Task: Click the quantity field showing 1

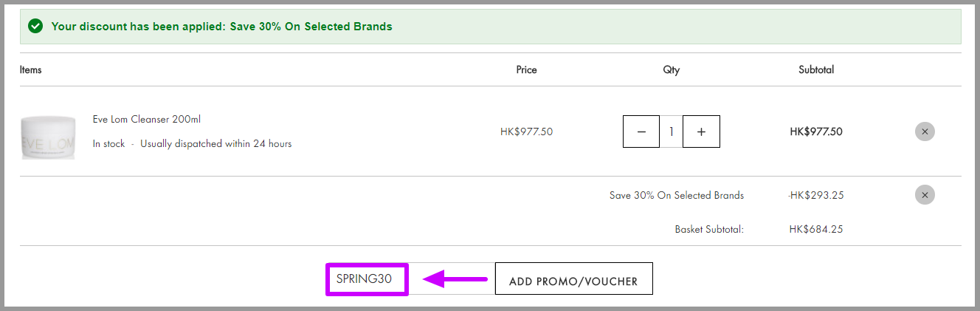Action: (672, 131)
